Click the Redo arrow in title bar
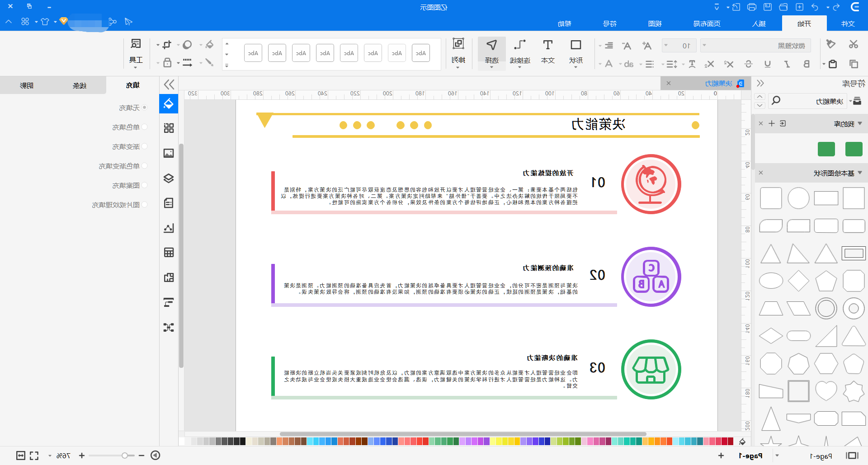The width and height of the screenshot is (868, 465). coord(815,7)
